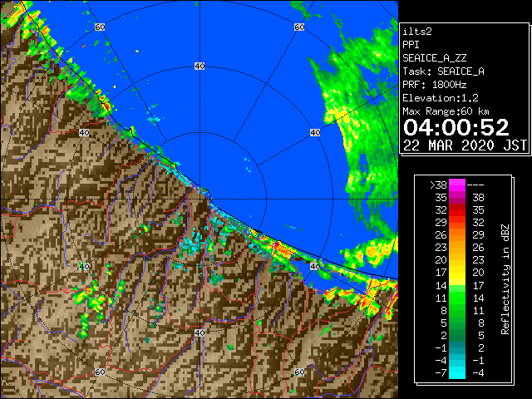Image resolution: width=532 pixels, height=399 pixels.
Task: Click the 04:00:52 timestamp
Action: pos(456,127)
